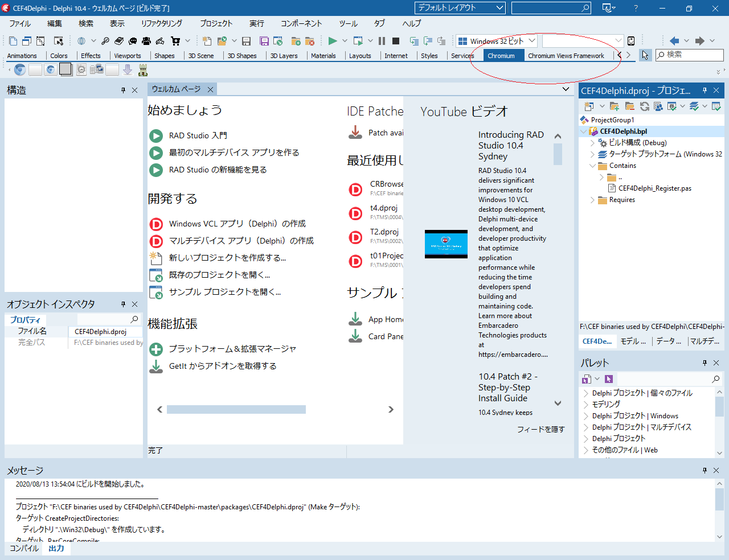
Task: Open the プラットフォーム＆拡張マネージャ link
Action: click(x=232, y=349)
